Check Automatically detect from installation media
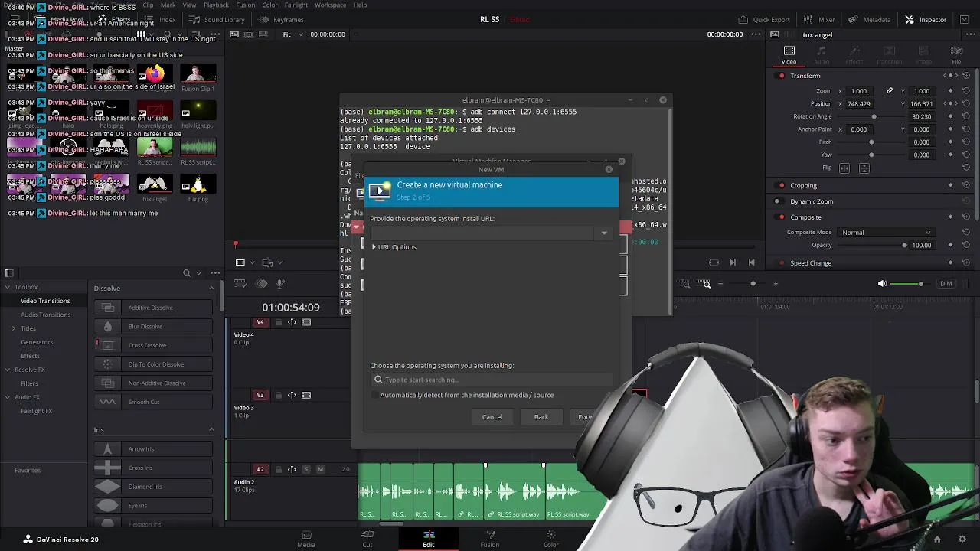 coord(375,396)
